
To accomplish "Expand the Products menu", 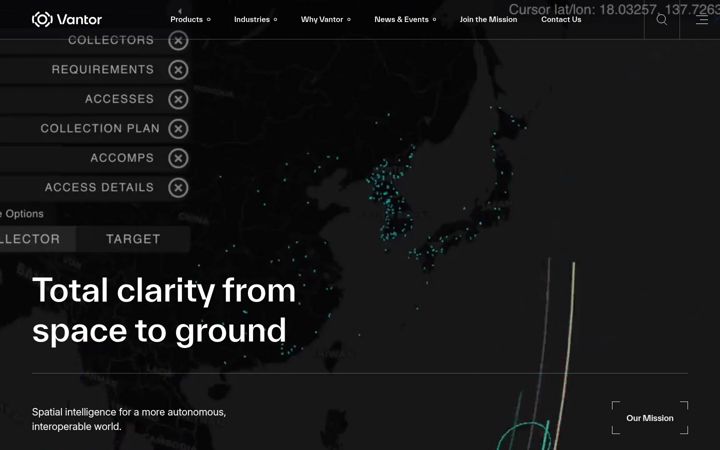I will pos(190,19).
